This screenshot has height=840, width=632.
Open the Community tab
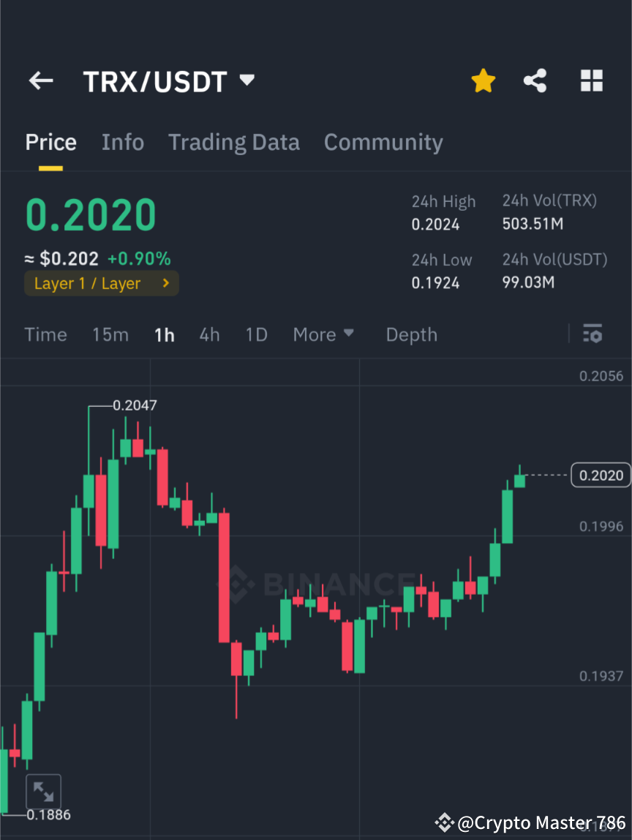tap(383, 142)
